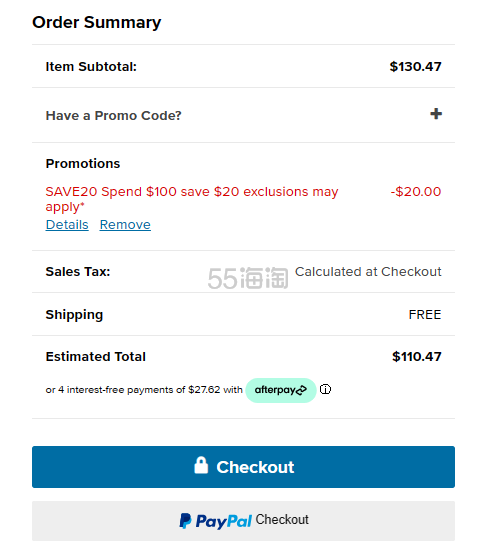Image resolution: width=497 pixels, height=556 pixels.
Task: Expand the promo code plus icon
Action: coord(436,114)
